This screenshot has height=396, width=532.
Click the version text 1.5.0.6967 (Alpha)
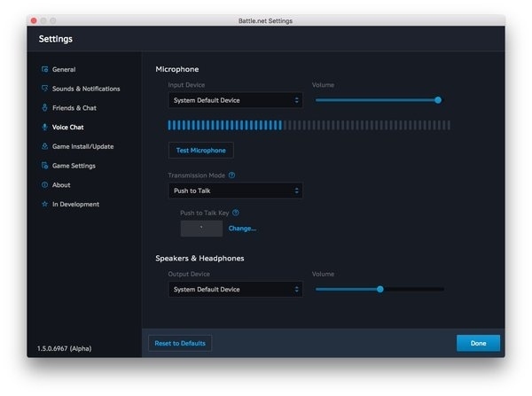coord(64,348)
